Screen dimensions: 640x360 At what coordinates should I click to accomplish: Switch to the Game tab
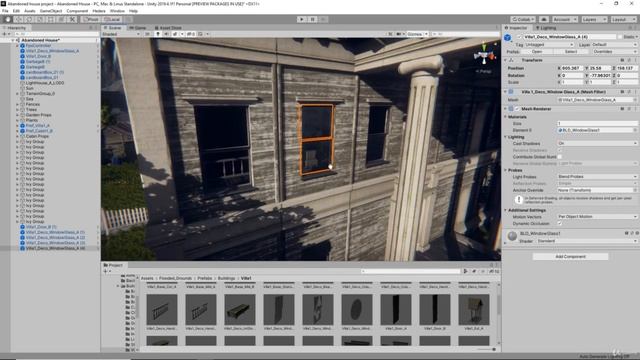(x=138, y=28)
